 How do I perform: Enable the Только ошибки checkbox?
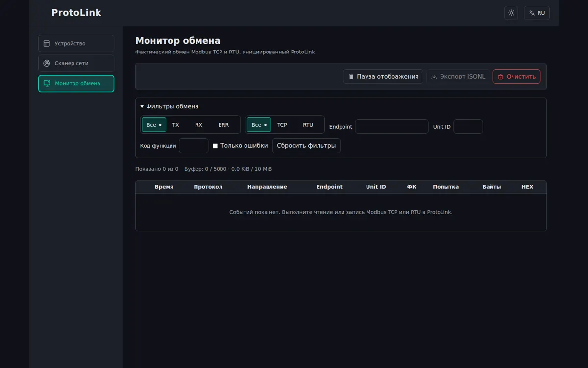click(x=215, y=146)
